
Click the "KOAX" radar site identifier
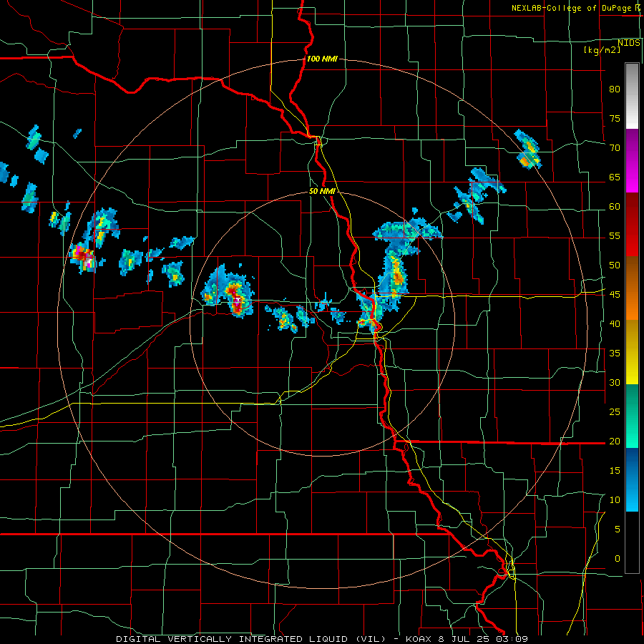420,639
